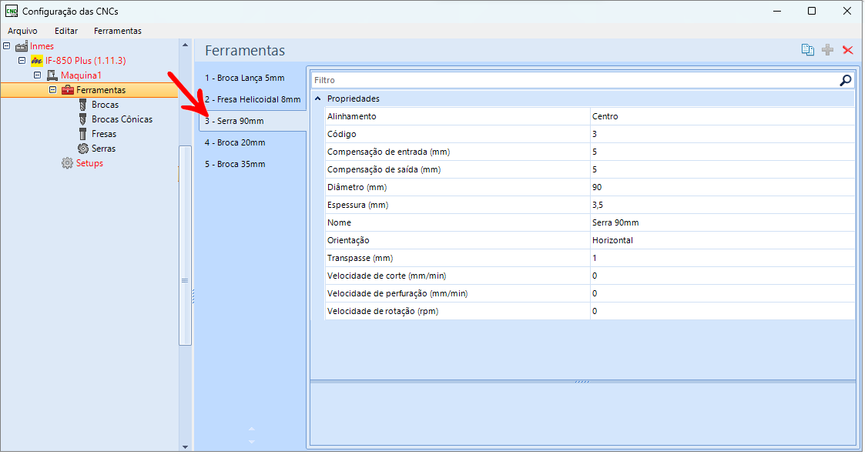This screenshot has width=868, height=458.
Task: Open the Ferramentas menu in the menu bar
Action: (x=117, y=31)
